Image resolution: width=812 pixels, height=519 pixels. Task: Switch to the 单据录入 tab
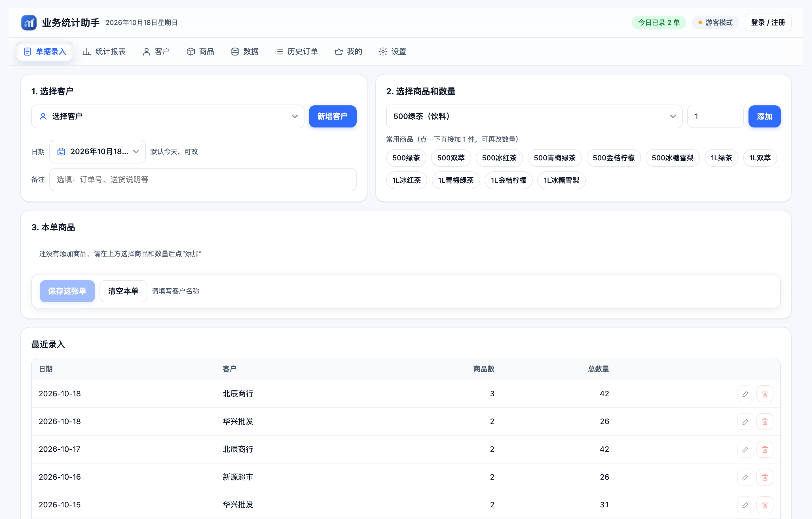45,52
